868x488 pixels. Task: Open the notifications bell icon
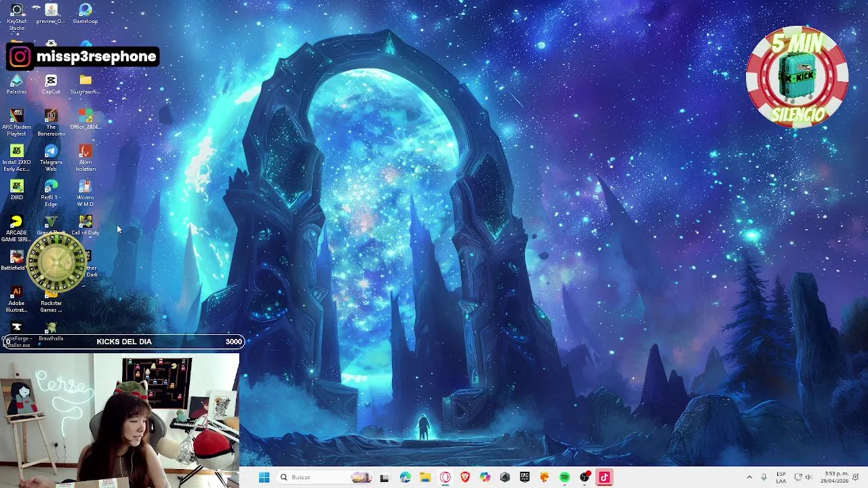tap(856, 477)
